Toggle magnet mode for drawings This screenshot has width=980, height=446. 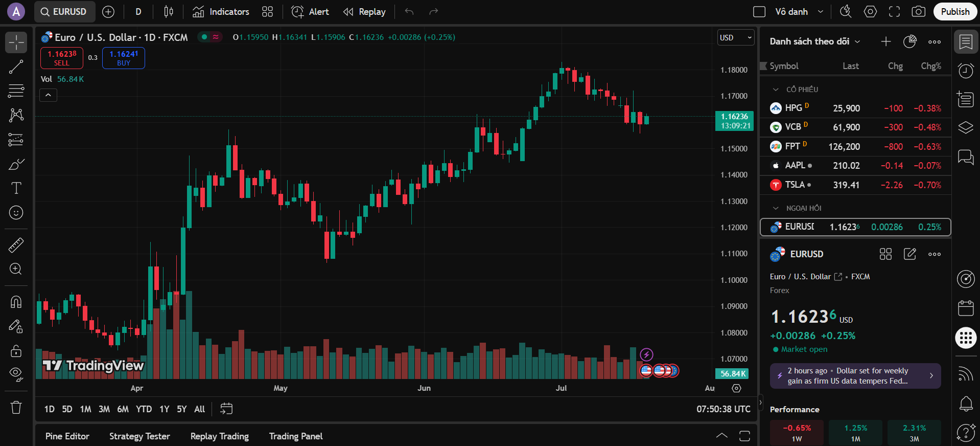coord(16,302)
